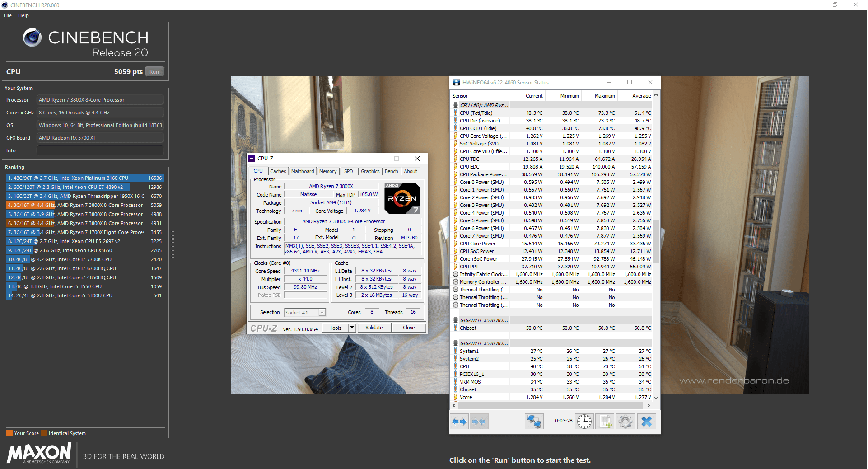Viewport: 868px width, 469px height.
Task: Click the blue X icon in HWiNFO toolbar
Action: pos(647,422)
